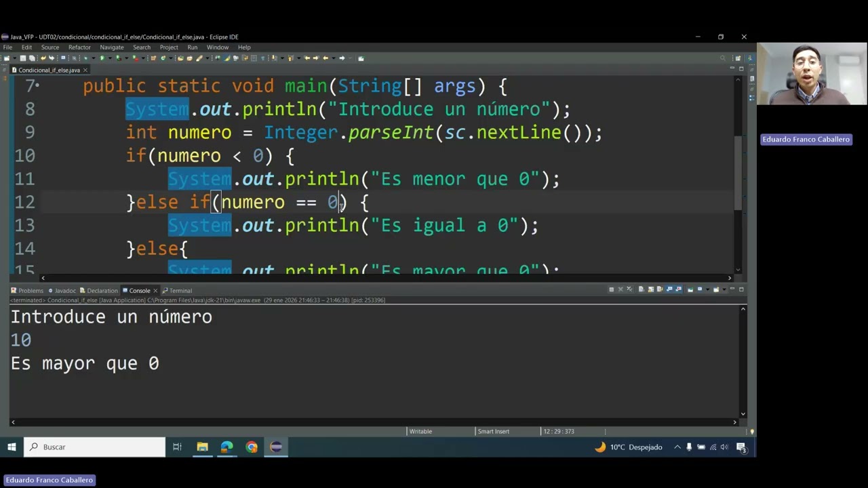Switch to the Javadoc tab
Screen dimensions: 868x488
(62, 291)
